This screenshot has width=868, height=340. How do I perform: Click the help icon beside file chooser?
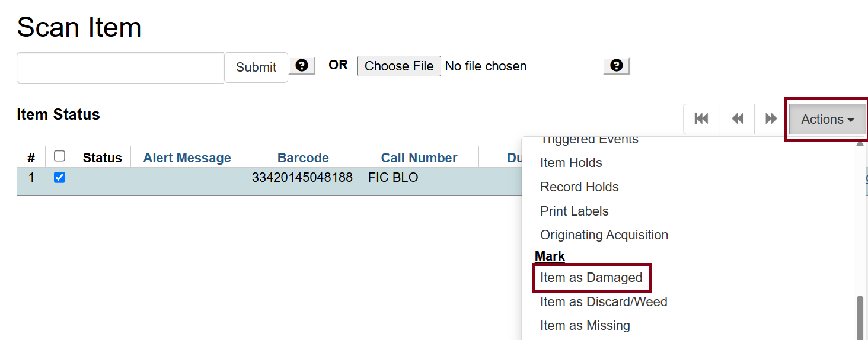point(616,66)
